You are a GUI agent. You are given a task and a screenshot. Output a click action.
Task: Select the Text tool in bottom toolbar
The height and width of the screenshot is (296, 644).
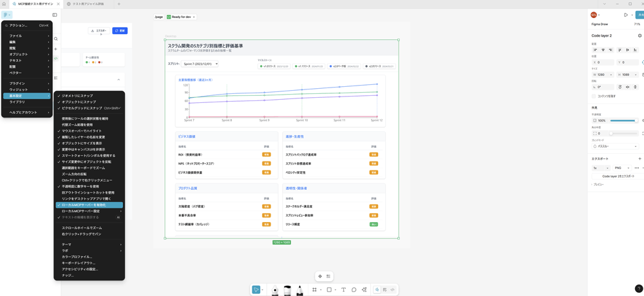pyautogui.click(x=343, y=290)
